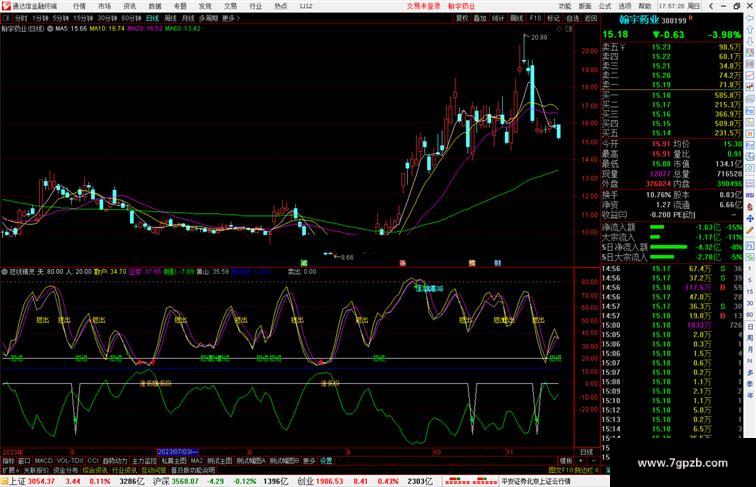Add stock via the 自选 button

572,18
